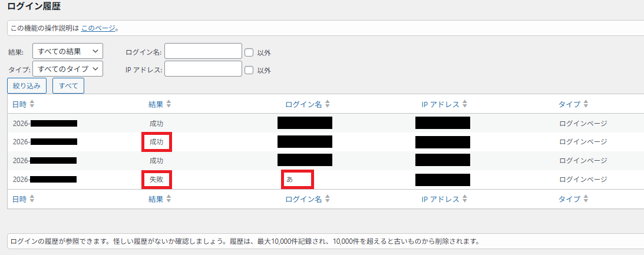The width and height of the screenshot is (644, 255).
Task: Click sort arrows next to top IP アドレス header
Action: [464, 104]
